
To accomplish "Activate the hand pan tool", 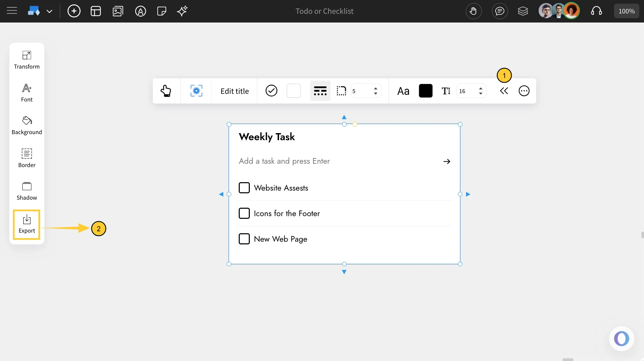I will (473, 11).
